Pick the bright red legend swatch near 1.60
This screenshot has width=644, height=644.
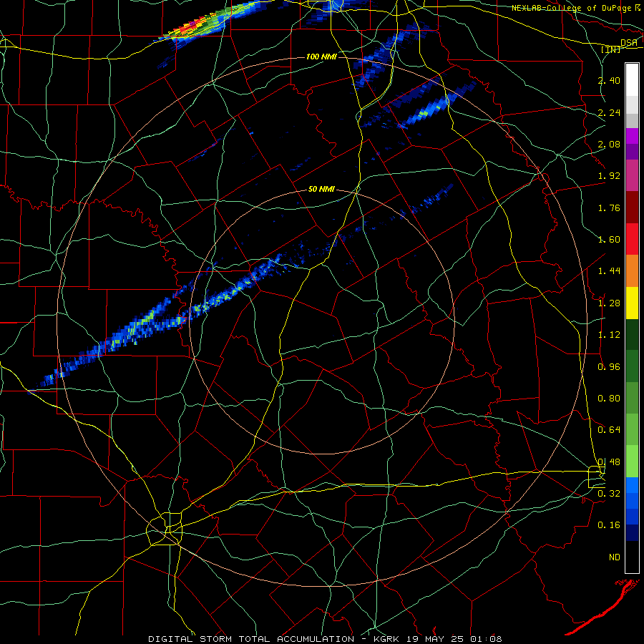[x=632, y=239]
